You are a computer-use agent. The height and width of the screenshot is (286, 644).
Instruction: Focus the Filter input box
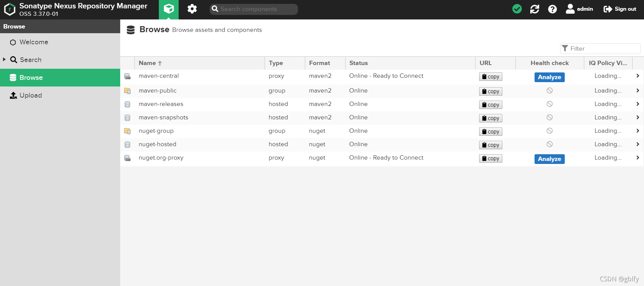600,49
